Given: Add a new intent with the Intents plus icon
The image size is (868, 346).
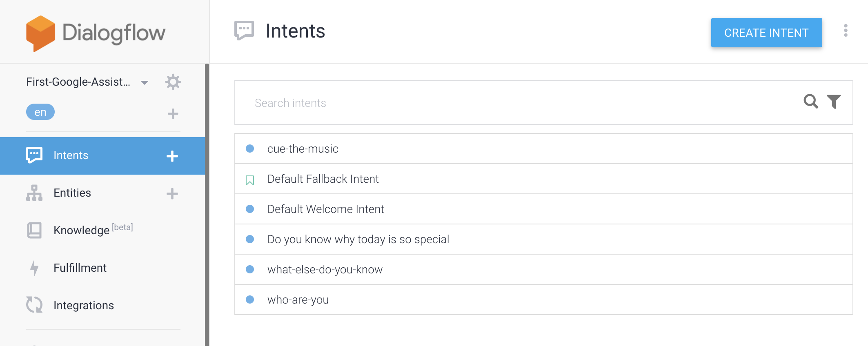Looking at the screenshot, I should click(x=172, y=156).
